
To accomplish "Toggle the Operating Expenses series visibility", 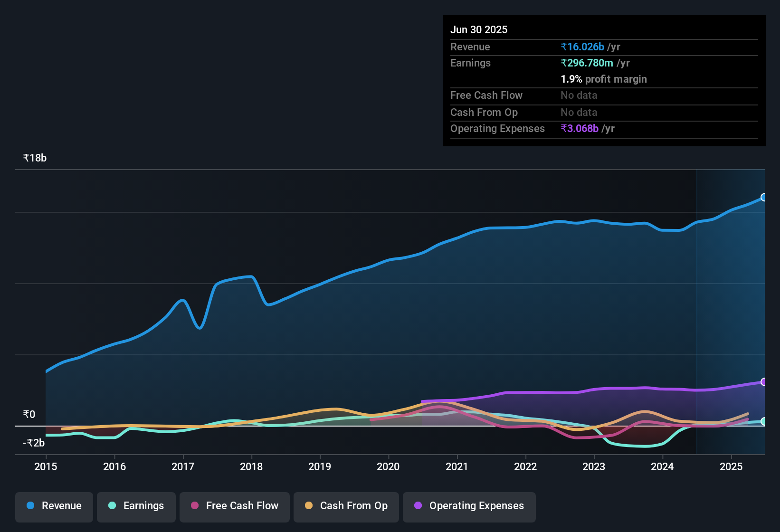I will 469,506.
